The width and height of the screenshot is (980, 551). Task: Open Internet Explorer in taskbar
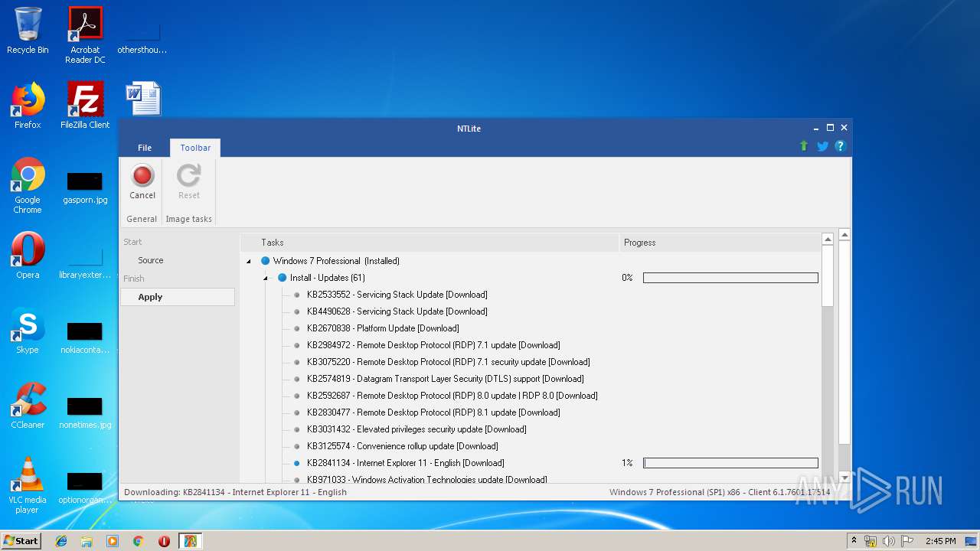click(61, 541)
